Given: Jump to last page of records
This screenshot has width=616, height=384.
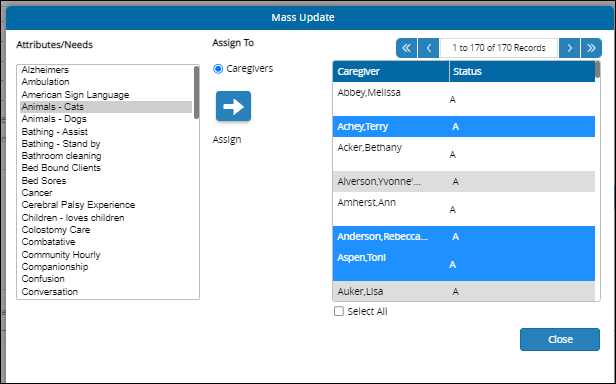Looking at the screenshot, I should click(591, 48).
